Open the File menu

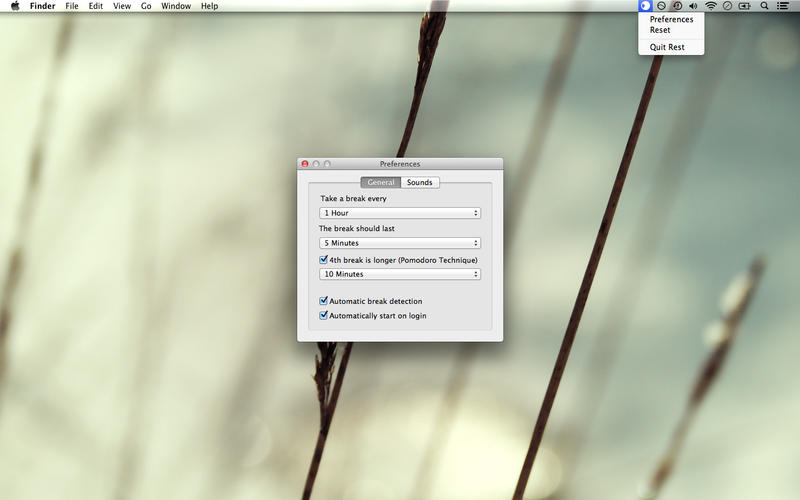(72, 6)
